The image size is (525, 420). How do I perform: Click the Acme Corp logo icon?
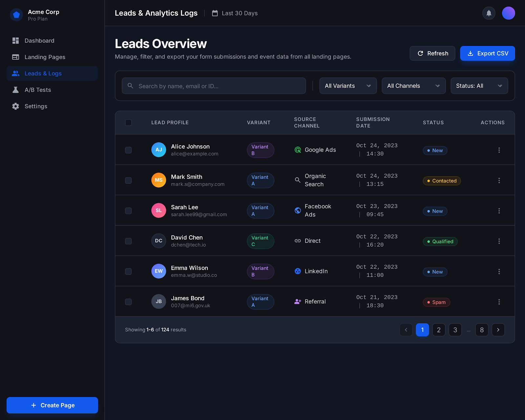(16, 15)
